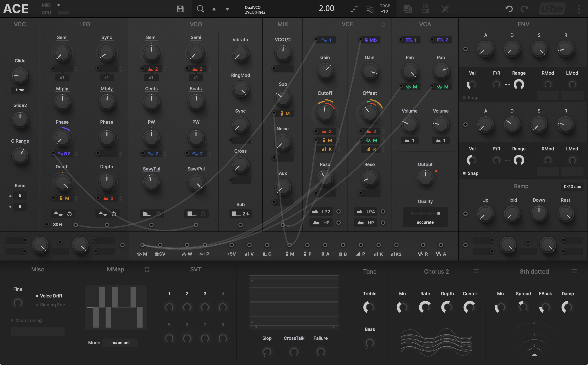The image size is (588, 365).
Task: Reset the VCF section with arrow icon
Action: [383, 24]
